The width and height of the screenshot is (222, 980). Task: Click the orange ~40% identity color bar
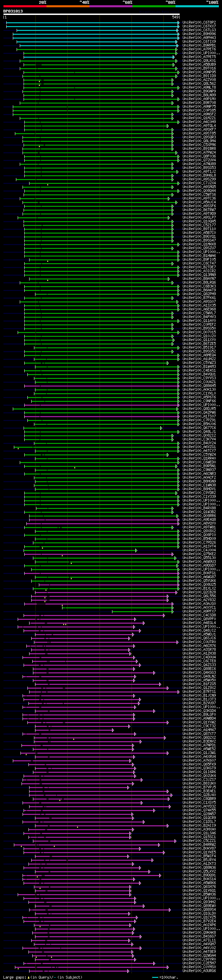pos(68,6)
